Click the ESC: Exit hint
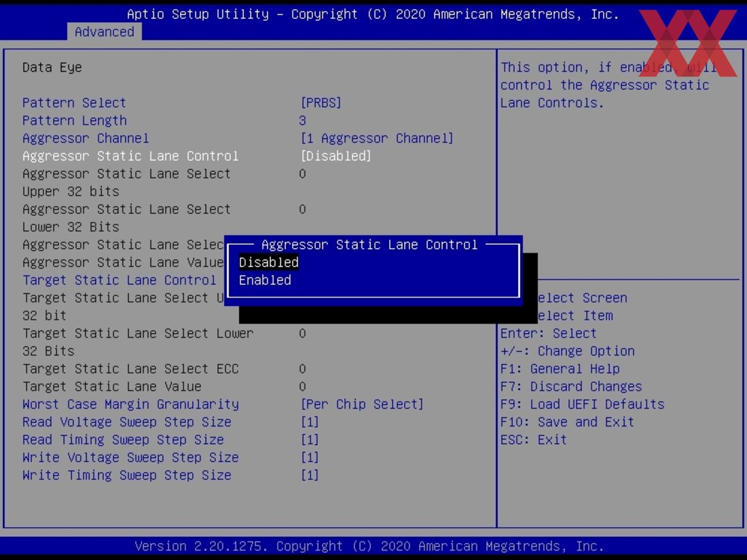Screen dimensions: 747x560 (533, 440)
